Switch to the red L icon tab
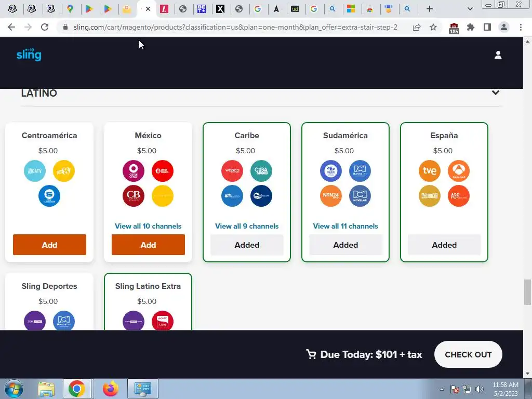Viewport: 532px width, 399px height. tap(164, 9)
